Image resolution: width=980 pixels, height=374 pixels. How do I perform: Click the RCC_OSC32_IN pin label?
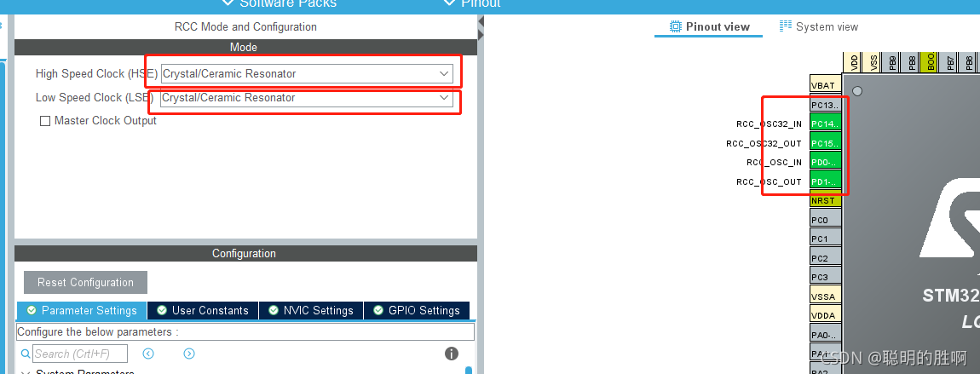point(769,124)
